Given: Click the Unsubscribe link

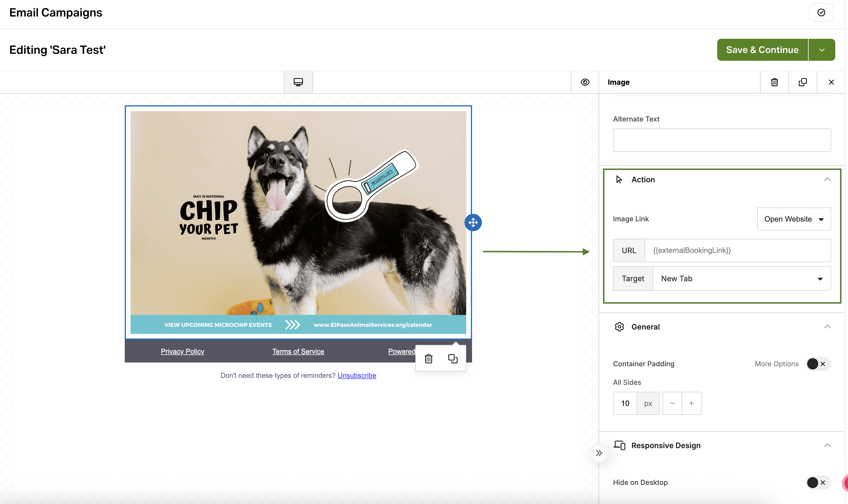Looking at the screenshot, I should click(356, 375).
